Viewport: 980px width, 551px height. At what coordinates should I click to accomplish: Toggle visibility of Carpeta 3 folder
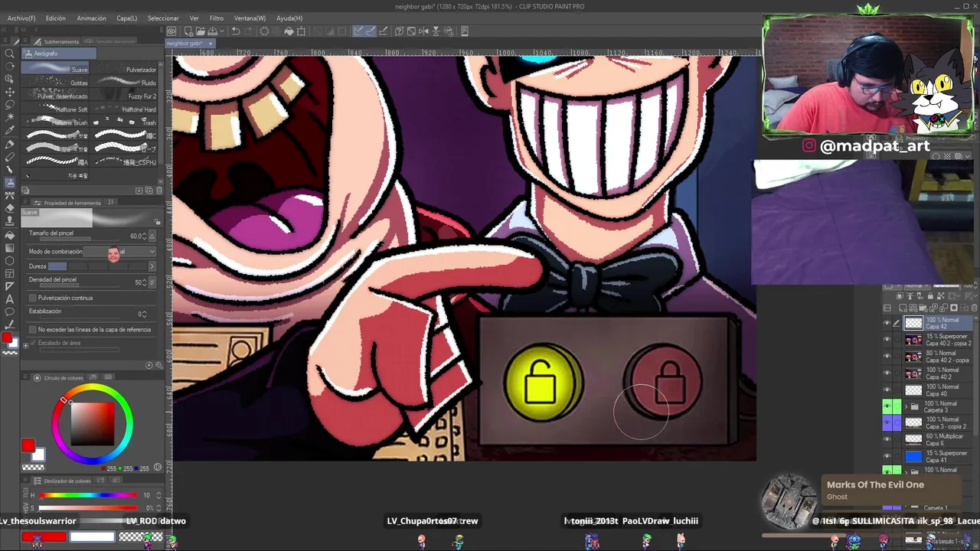click(887, 406)
